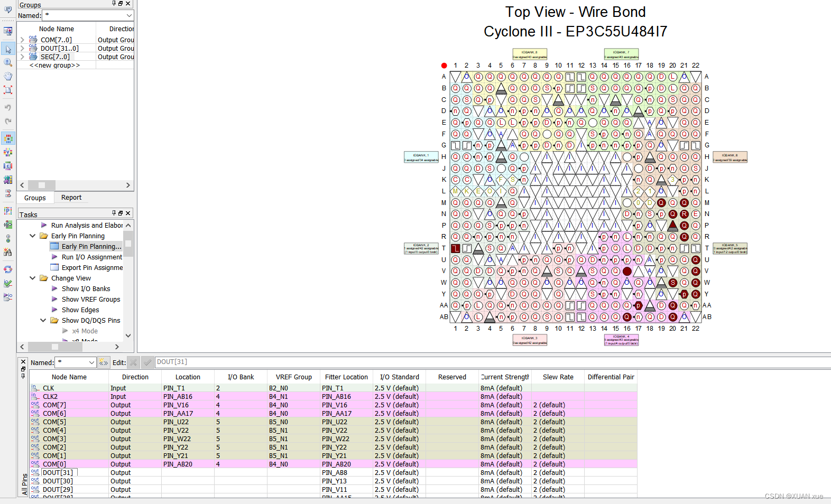This screenshot has width=831, height=504.
Task: Click the pin migration toolbar icon
Action: [x=8, y=225]
